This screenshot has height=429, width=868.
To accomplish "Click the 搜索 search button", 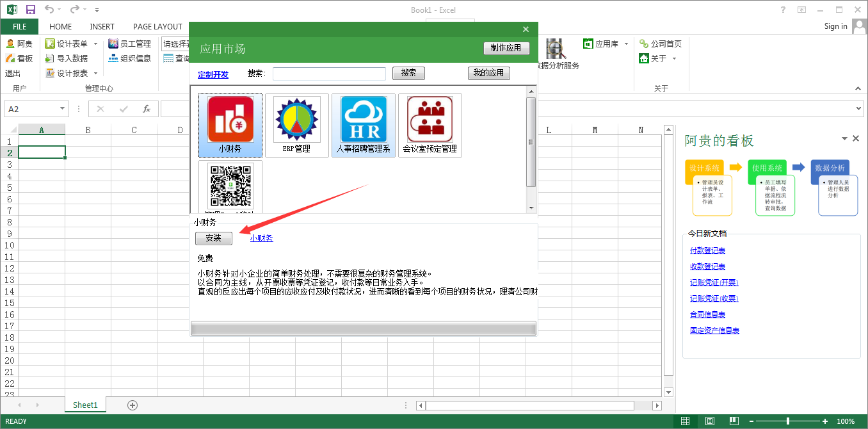I will (408, 73).
